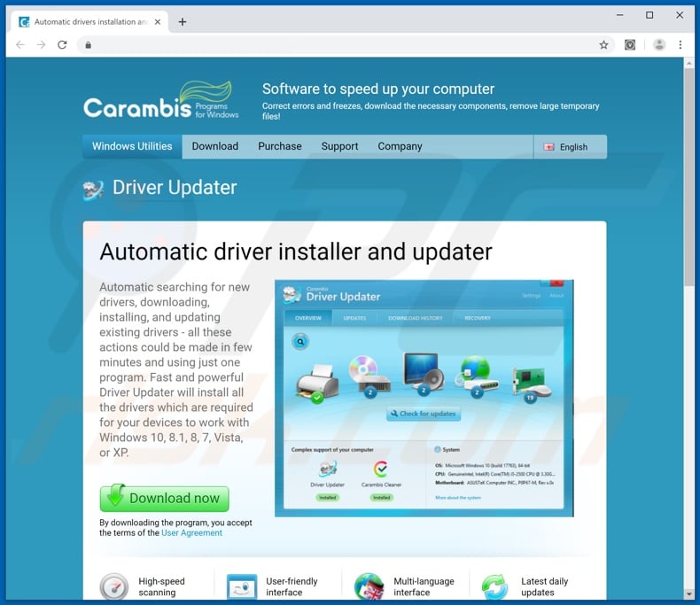
Task: Open the User Agreement link
Action: coord(191,532)
